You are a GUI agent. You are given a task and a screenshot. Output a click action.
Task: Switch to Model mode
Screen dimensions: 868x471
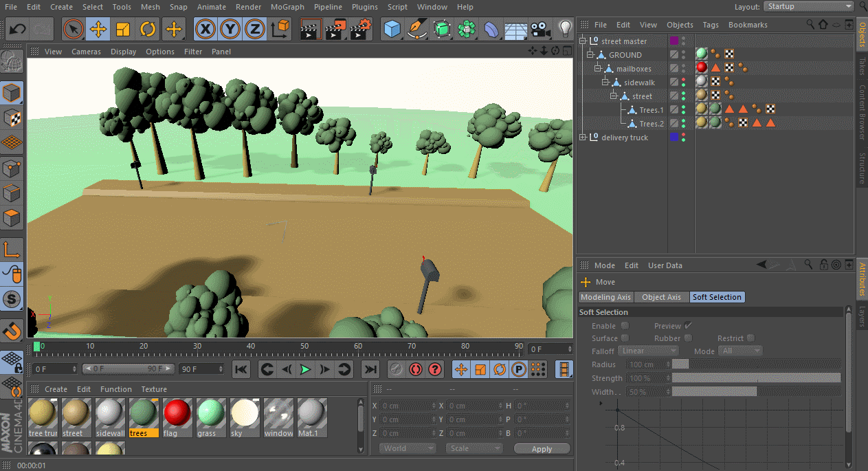(13, 92)
